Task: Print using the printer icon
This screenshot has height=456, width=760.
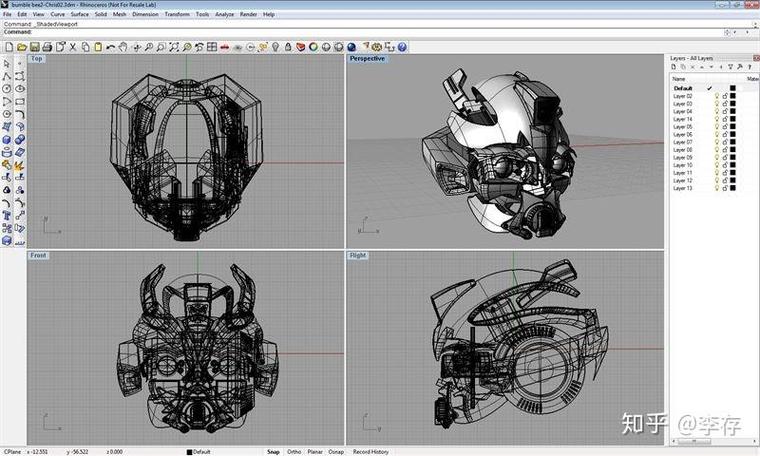Action: click(x=47, y=47)
